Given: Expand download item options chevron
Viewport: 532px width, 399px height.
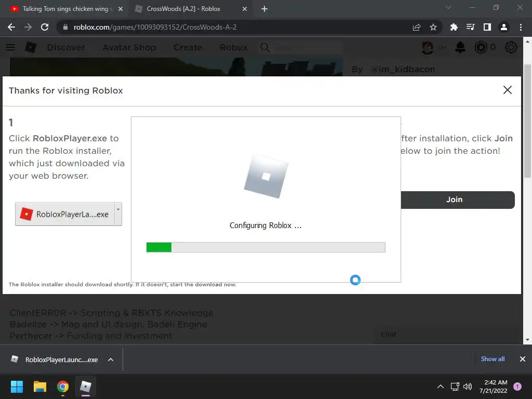Looking at the screenshot, I should click(111, 360).
